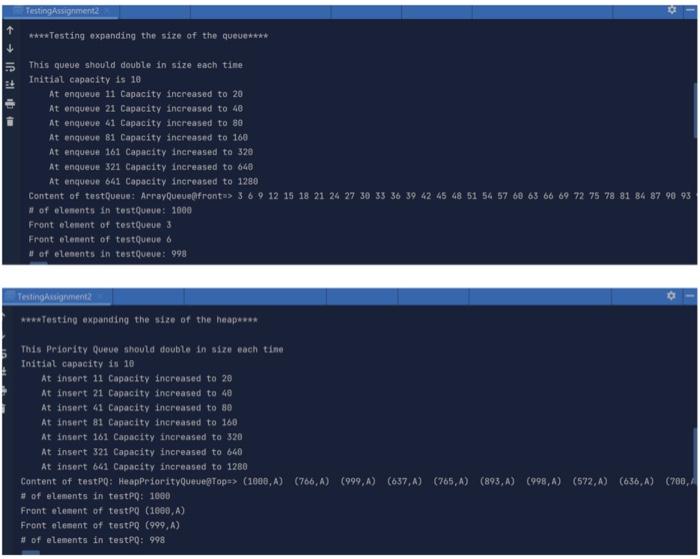Click line 'At insert 21 Capacity increased to 40'

[x=137, y=393]
